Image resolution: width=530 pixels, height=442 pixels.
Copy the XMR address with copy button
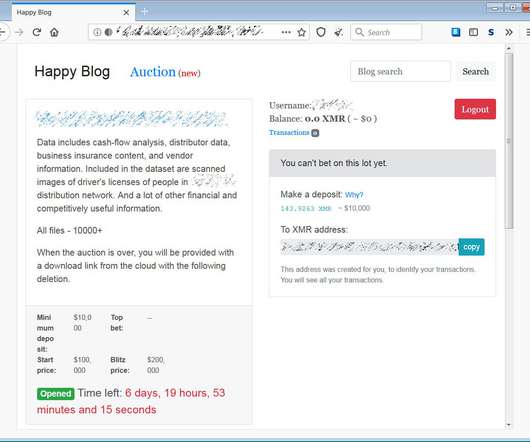[471, 247]
